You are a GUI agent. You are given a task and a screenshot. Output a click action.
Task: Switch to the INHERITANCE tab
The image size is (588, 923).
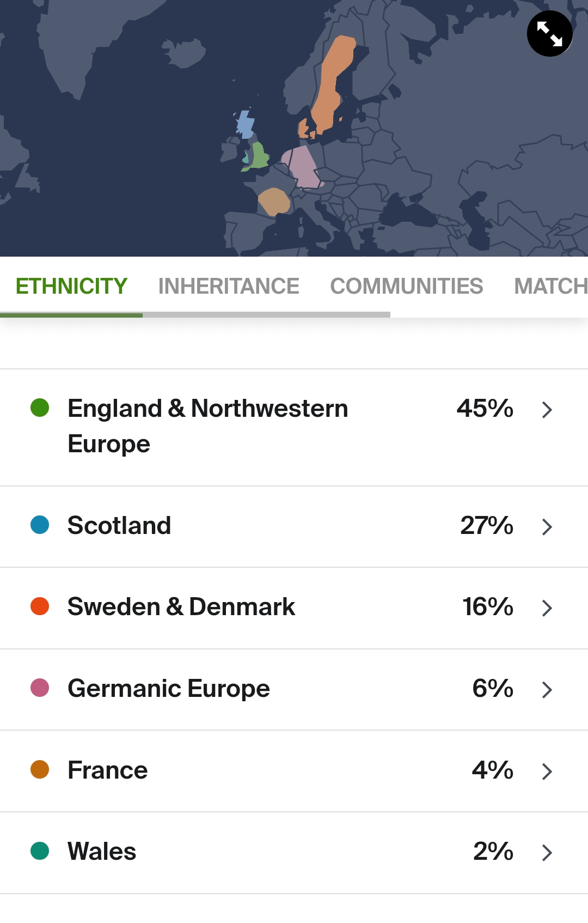pos(229,286)
